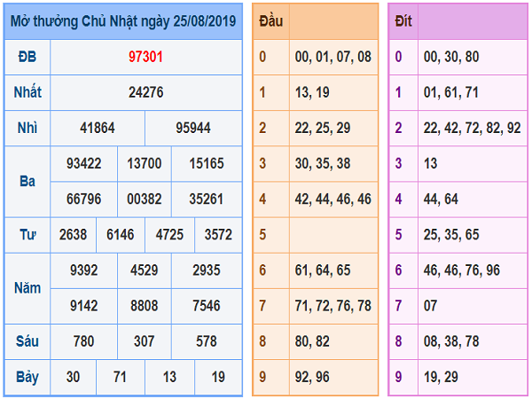532x399 pixels.
Task: Select the Ba row label
Action: pos(27,181)
